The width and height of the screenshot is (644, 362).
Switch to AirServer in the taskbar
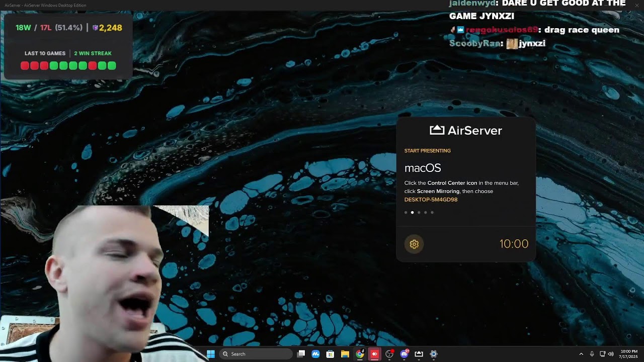[x=419, y=354]
